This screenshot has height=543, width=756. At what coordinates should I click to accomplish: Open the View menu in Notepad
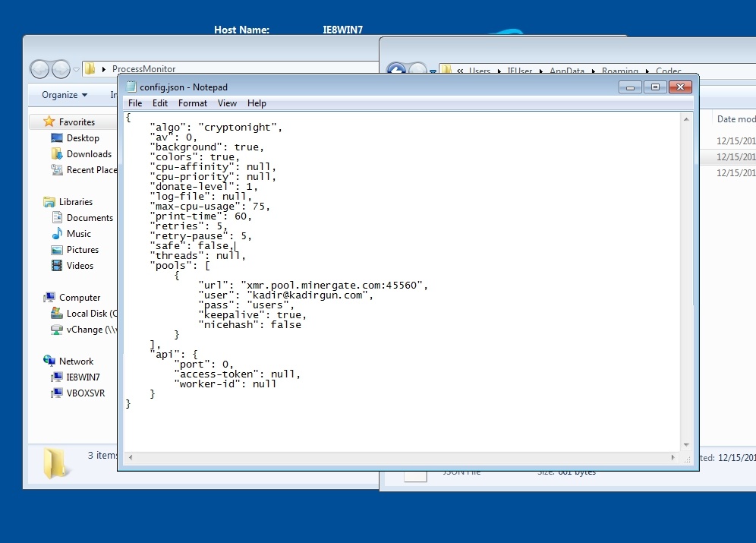[x=227, y=103]
